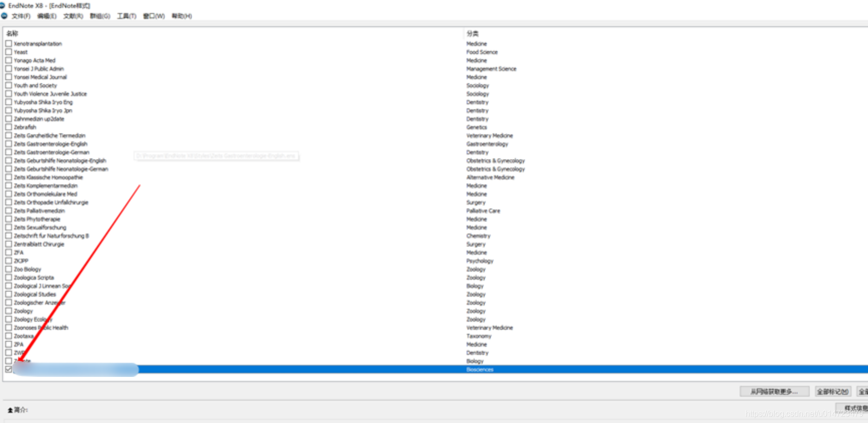Open the 文献(R) menu
The height and width of the screenshot is (423, 868).
tap(73, 16)
